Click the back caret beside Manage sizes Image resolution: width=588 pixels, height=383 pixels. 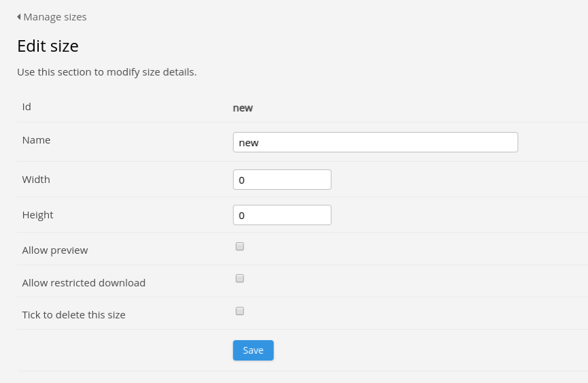pyautogui.click(x=19, y=16)
